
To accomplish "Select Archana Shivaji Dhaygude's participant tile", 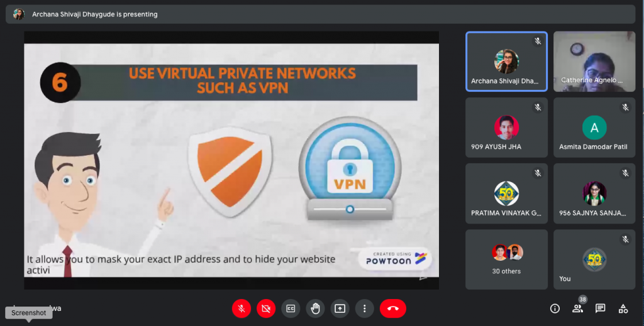I will 506,62.
